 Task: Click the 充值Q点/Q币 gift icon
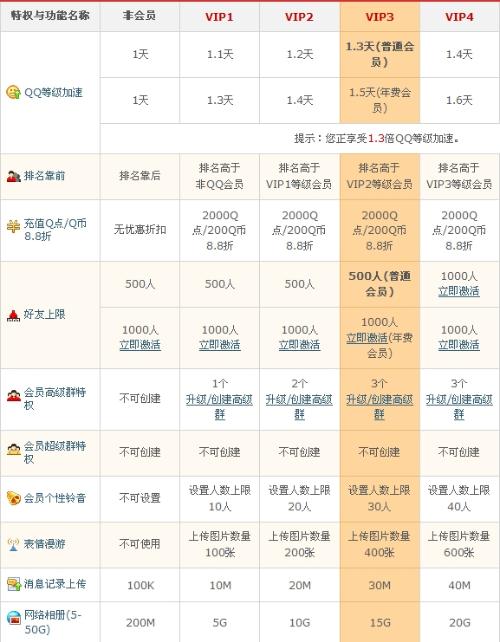(13, 226)
